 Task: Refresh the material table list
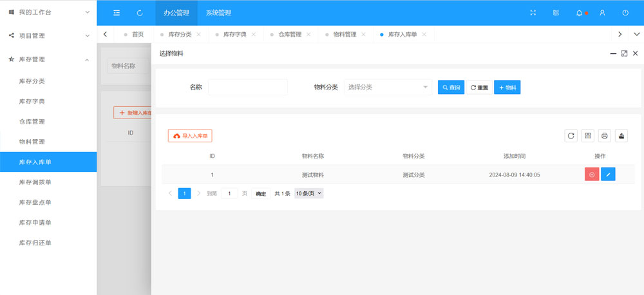click(571, 135)
